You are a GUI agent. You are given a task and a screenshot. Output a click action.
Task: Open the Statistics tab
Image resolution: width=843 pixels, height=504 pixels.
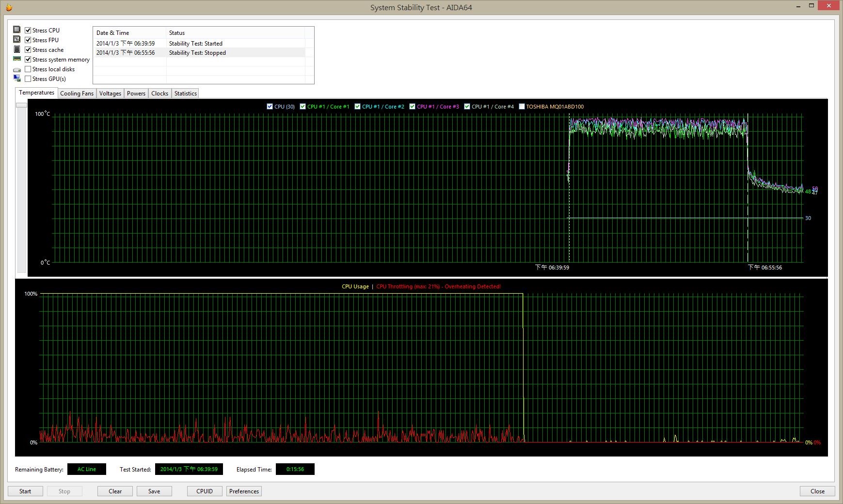185,93
